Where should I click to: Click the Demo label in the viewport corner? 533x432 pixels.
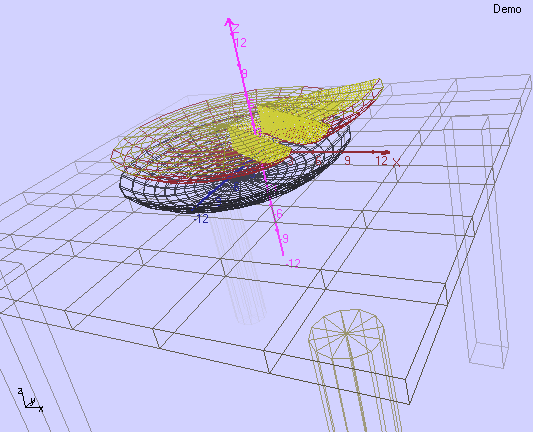(507, 9)
